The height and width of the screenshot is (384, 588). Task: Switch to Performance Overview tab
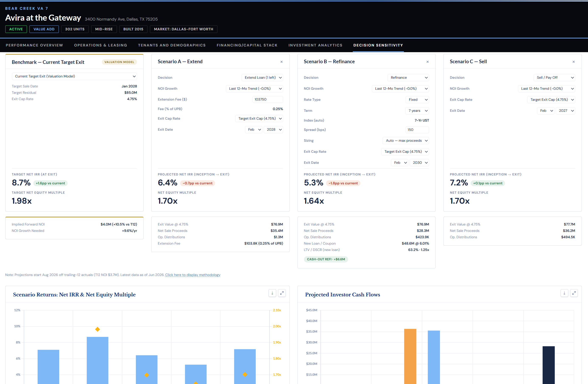(x=34, y=45)
